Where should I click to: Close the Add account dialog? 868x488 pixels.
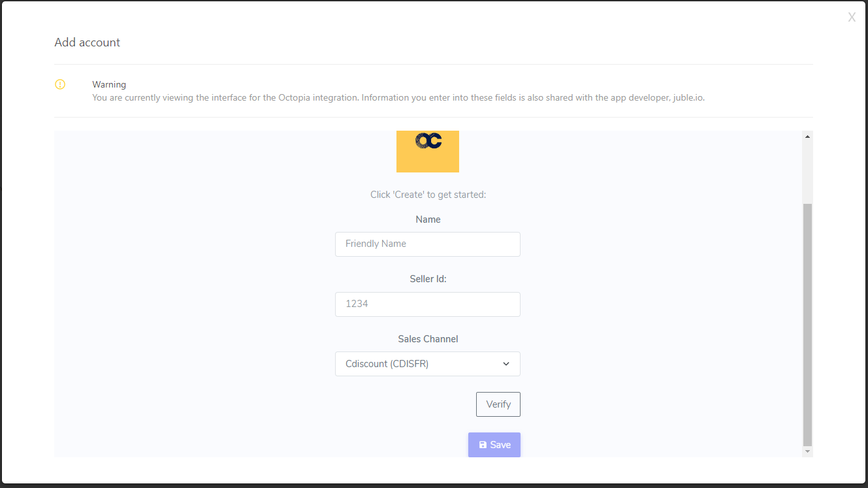852,18
